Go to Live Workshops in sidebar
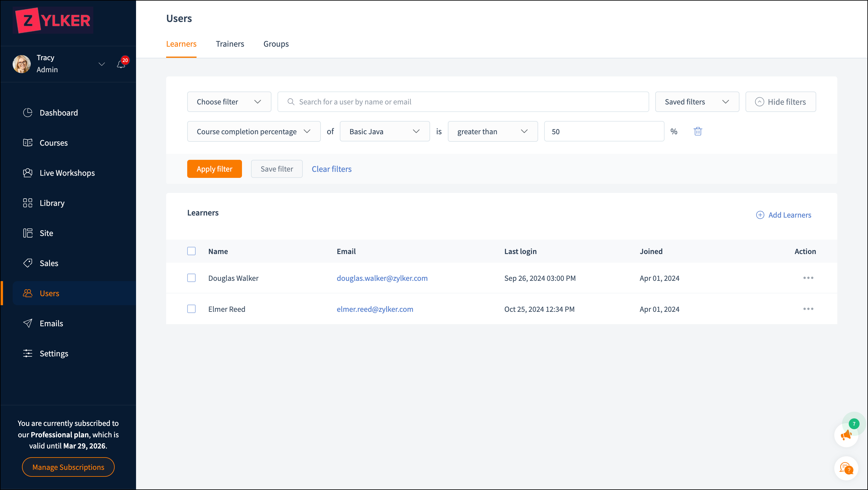This screenshot has width=868, height=490. point(67,173)
